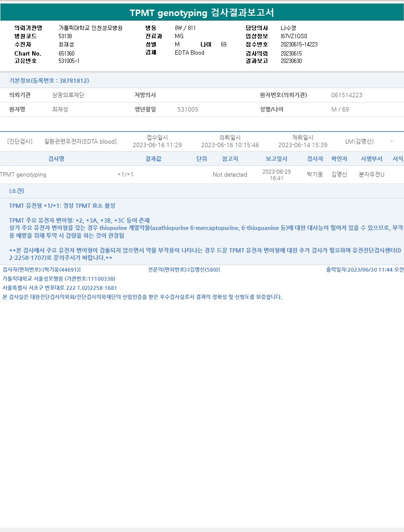The height and width of the screenshot is (532, 404).
Task: Select registration number '38781812' heading
Action: coord(49,81)
